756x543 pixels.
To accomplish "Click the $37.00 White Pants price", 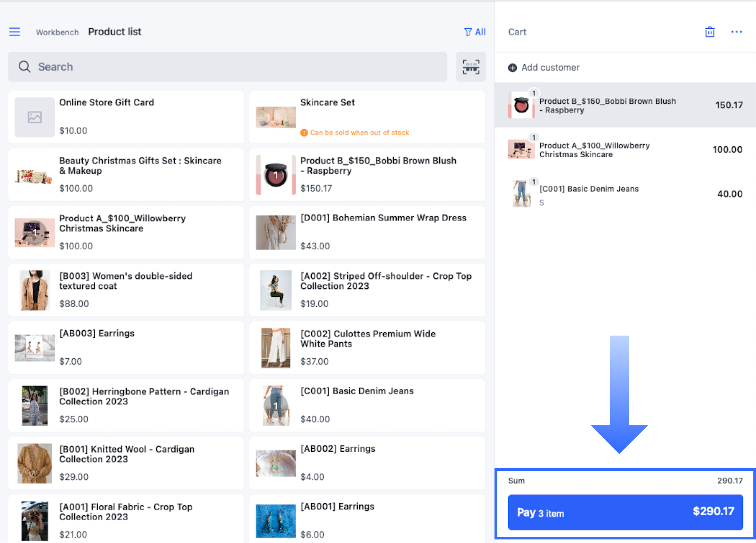I will click(314, 361).
